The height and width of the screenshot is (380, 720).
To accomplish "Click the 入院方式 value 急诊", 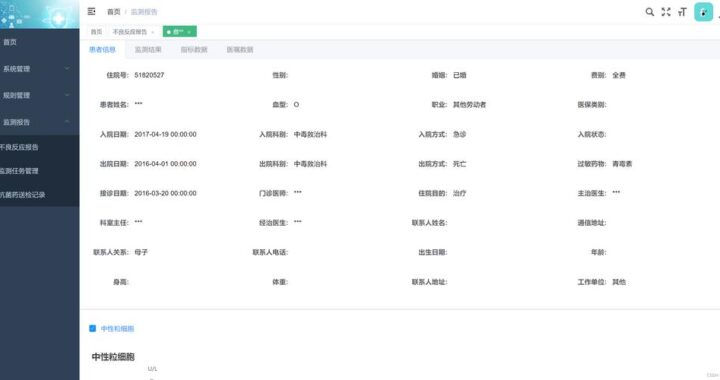I will point(460,134).
